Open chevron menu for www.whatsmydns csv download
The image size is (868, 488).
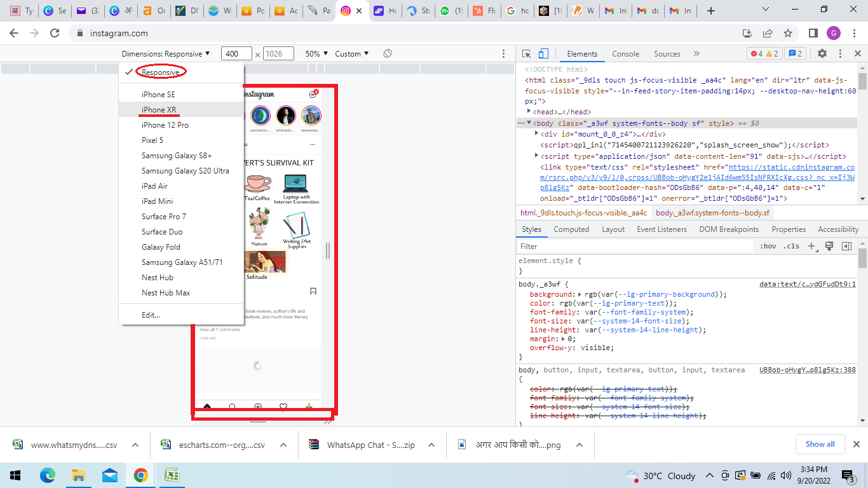[135, 445]
